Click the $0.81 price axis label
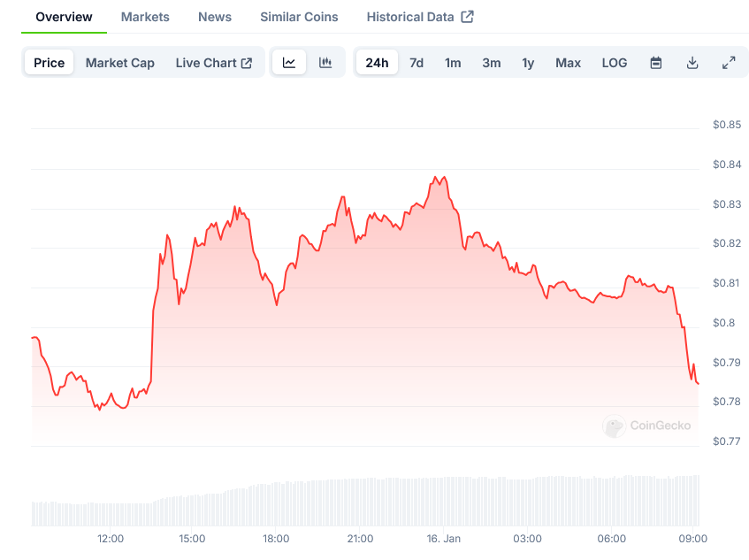 726,283
